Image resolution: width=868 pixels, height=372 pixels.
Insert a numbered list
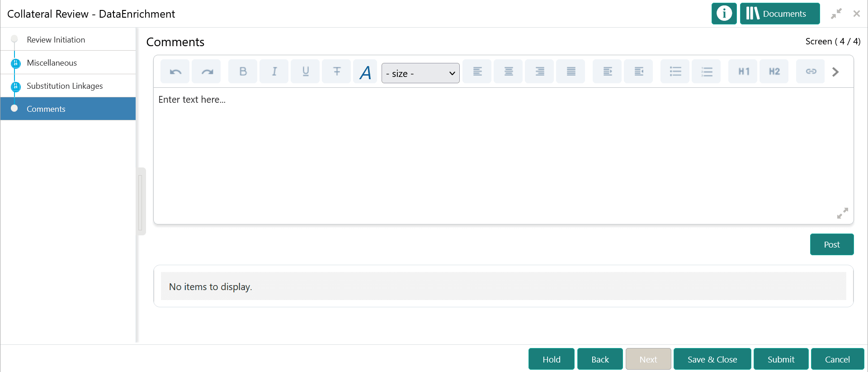click(706, 72)
